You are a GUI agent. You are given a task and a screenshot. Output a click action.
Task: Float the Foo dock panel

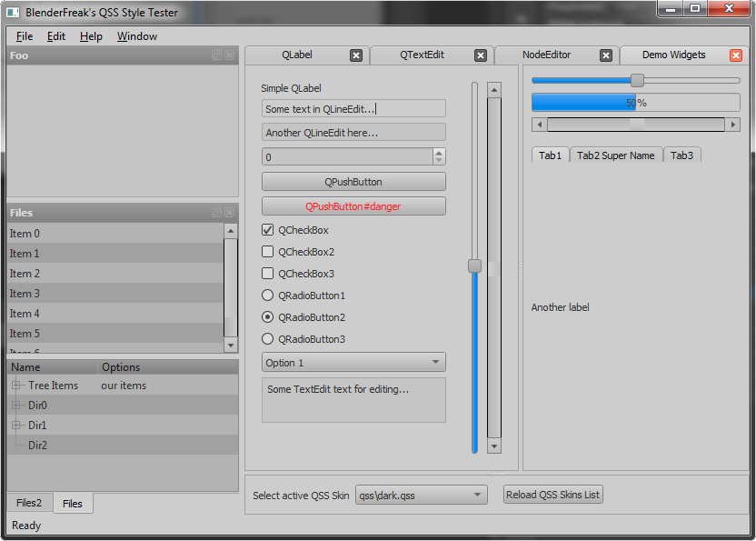[216, 55]
